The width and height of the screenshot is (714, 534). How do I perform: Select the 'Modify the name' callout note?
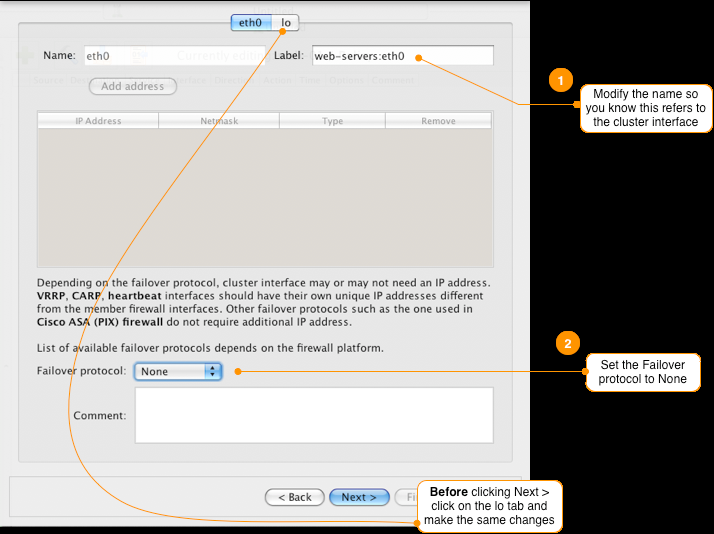coord(645,108)
